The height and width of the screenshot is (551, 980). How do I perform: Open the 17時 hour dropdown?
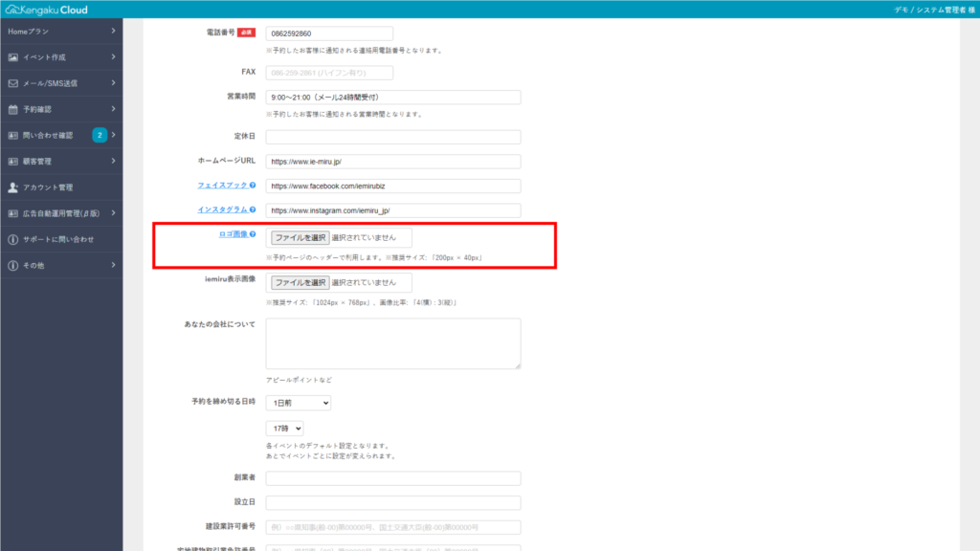pos(284,429)
